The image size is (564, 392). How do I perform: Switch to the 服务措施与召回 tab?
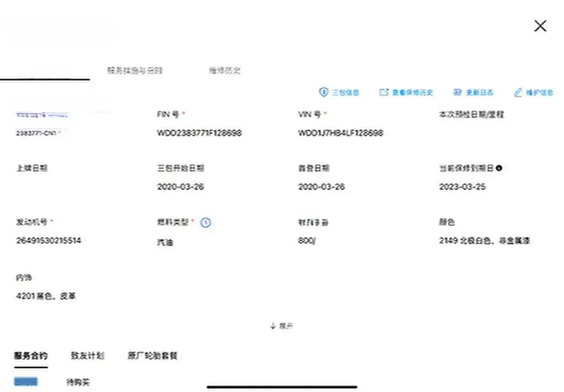[x=135, y=70]
